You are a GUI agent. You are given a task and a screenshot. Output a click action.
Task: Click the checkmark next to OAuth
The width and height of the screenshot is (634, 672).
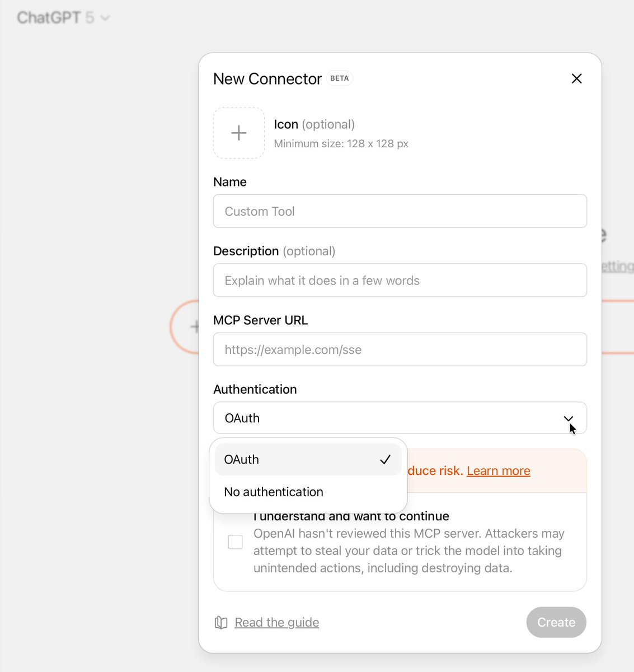click(x=386, y=459)
